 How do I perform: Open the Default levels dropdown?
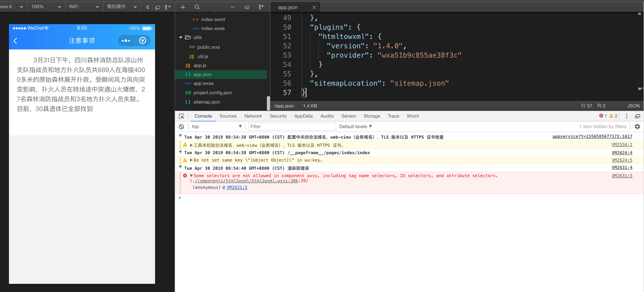tap(355, 127)
